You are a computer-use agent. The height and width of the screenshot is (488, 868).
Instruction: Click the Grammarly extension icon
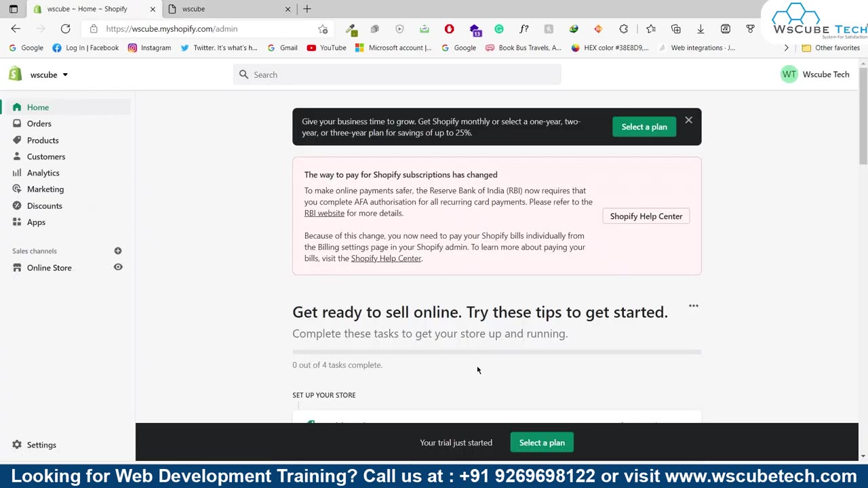(499, 29)
